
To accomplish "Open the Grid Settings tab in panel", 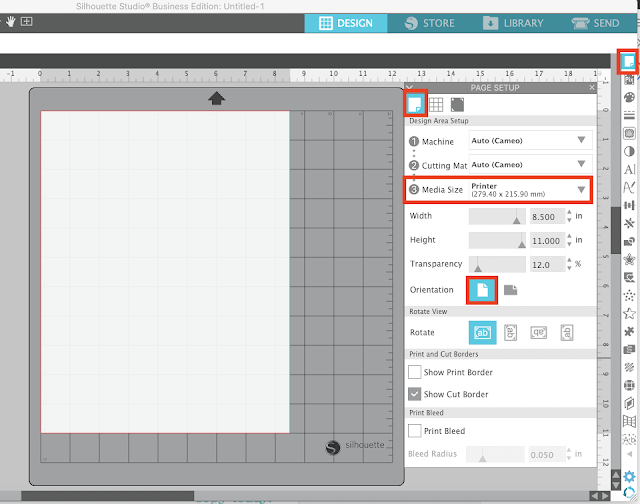I will pos(436,105).
